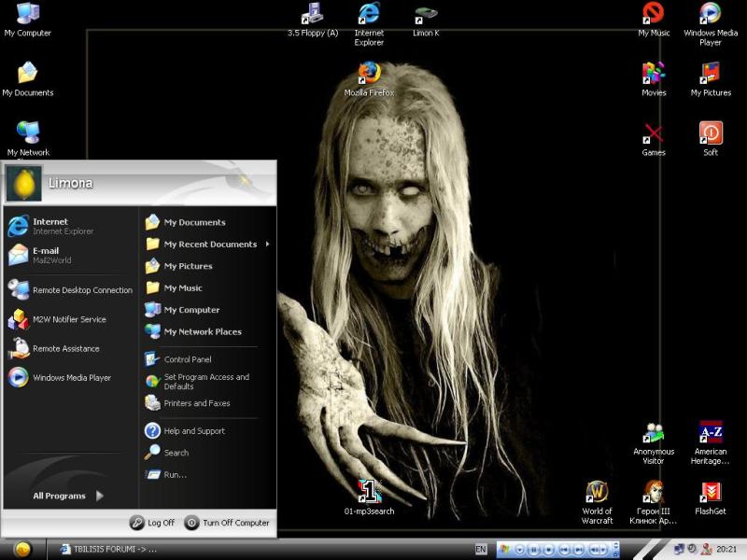Click the Log Off button
The image size is (747, 560).
pos(152,523)
